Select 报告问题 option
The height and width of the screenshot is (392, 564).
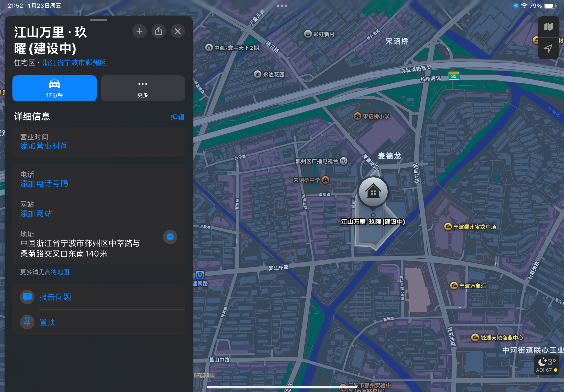click(x=55, y=297)
